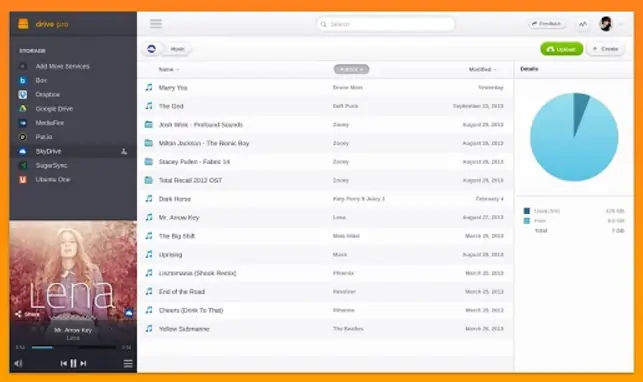Skip to the next track

(83, 363)
